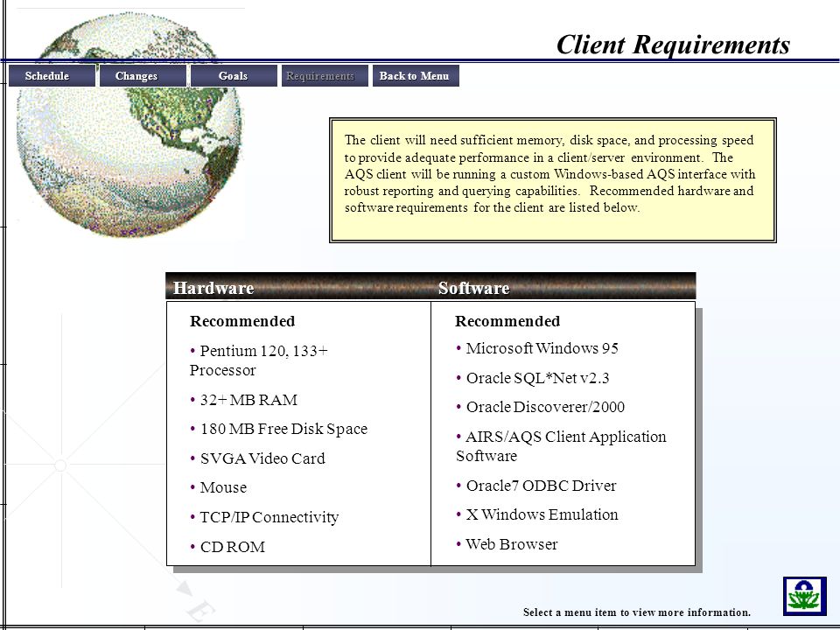
Task: Select the 'CD ROM' item
Action: (227, 547)
